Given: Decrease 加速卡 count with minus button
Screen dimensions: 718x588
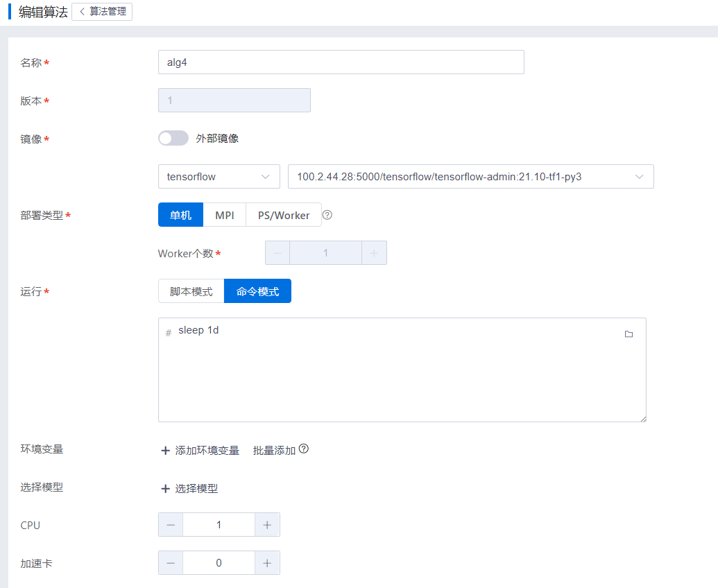Looking at the screenshot, I should [x=171, y=563].
